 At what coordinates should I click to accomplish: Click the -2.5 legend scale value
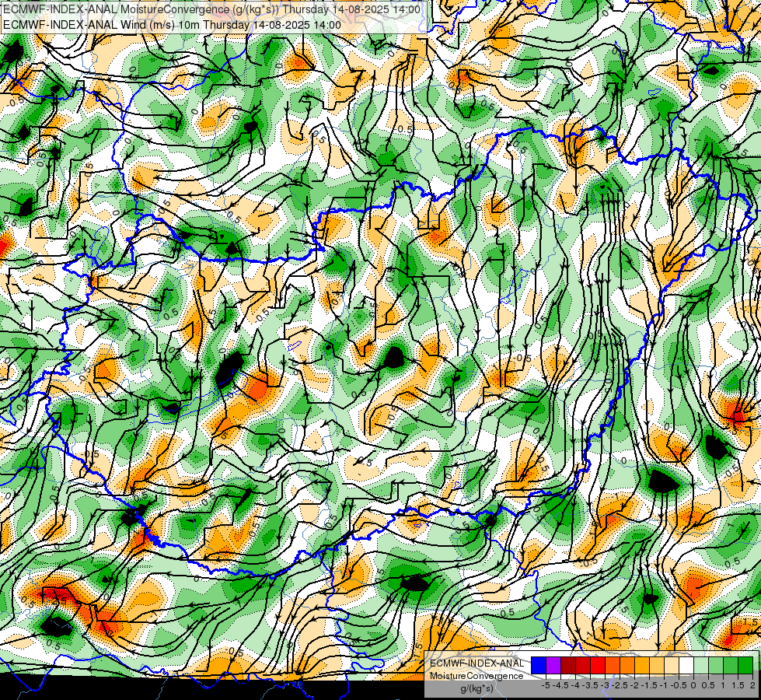tap(620, 685)
